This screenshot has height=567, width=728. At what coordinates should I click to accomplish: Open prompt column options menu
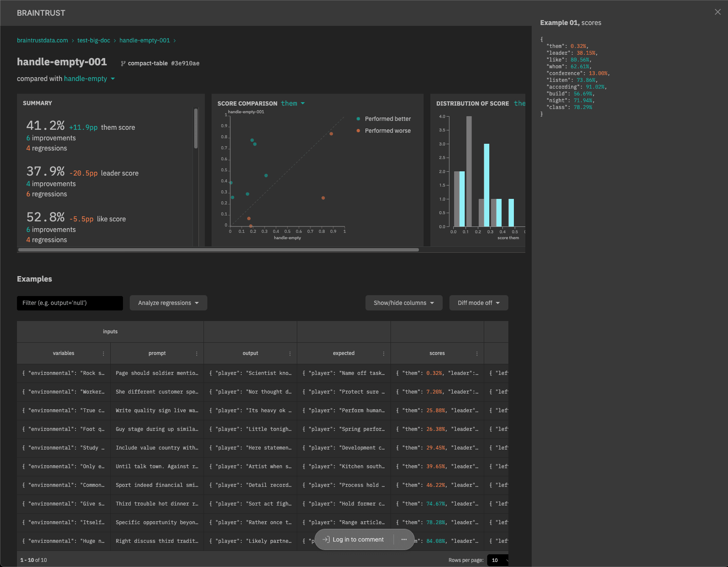point(197,354)
